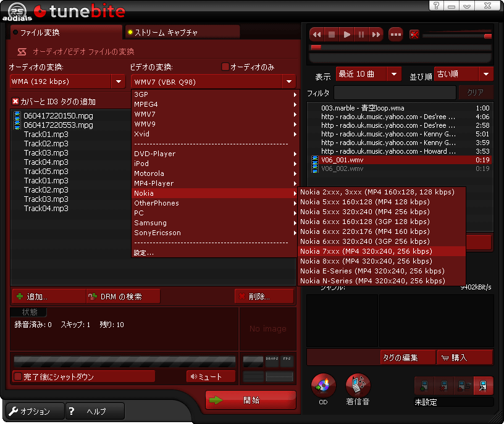Skip forward with the fast-forward button

coord(376,35)
